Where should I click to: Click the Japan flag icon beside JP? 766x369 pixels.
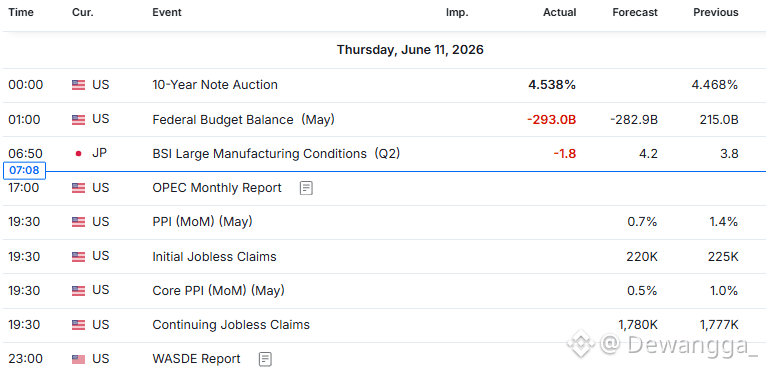78,153
